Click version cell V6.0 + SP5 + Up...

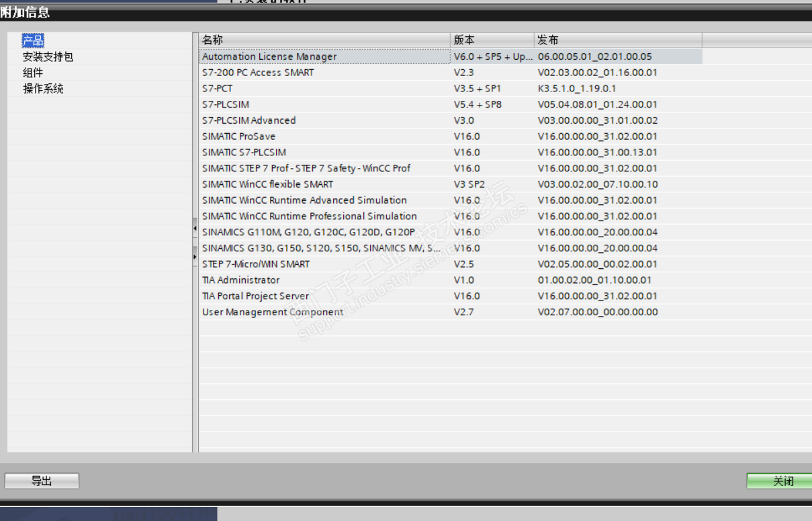pos(493,56)
